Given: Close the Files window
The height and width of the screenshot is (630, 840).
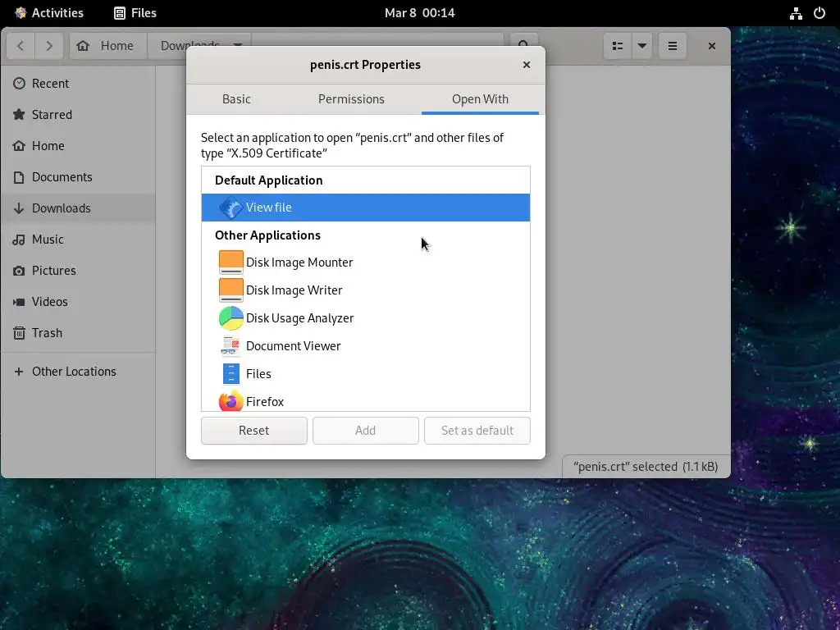Looking at the screenshot, I should click(711, 46).
